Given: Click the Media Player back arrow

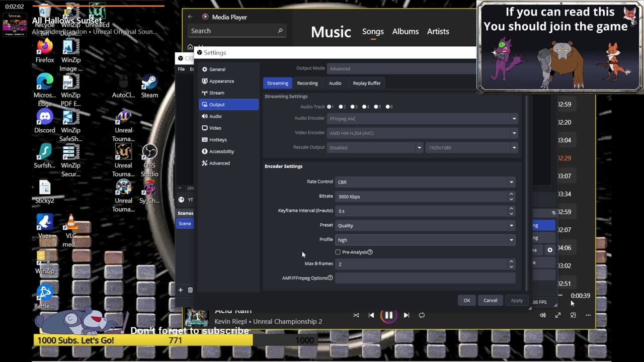Looking at the screenshot, I should [190, 17].
